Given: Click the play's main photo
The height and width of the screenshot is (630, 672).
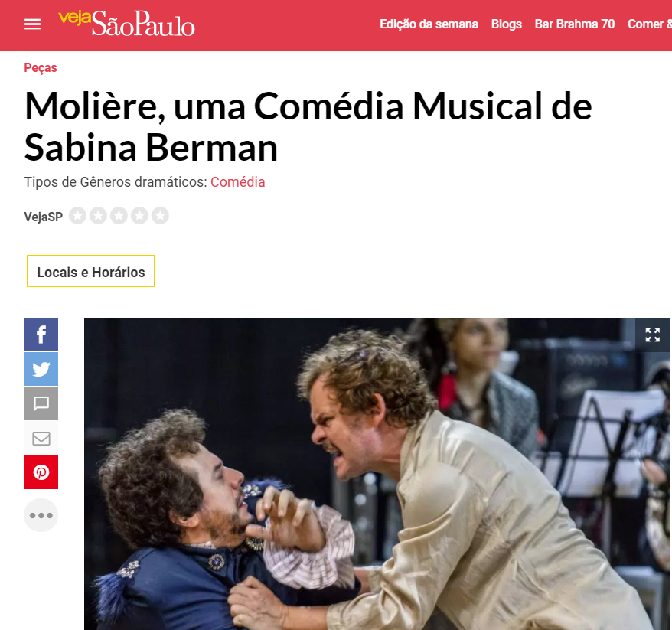Looking at the screenshot, I should 377,474.
